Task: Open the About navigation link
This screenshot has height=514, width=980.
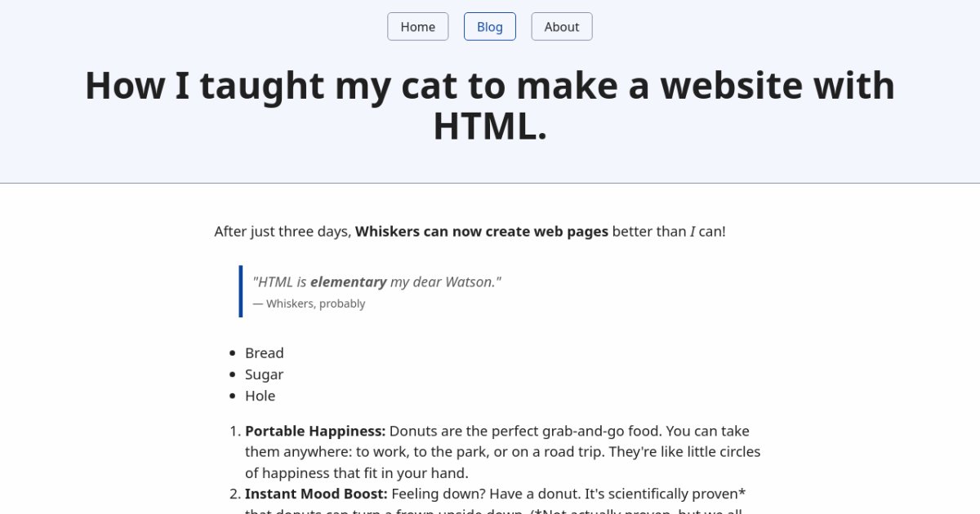Action: 562,27
